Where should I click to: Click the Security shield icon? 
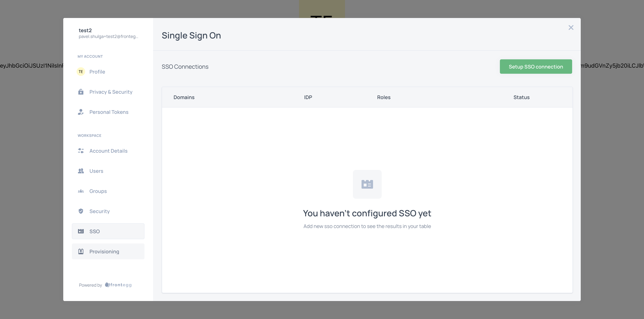(81, 211)
